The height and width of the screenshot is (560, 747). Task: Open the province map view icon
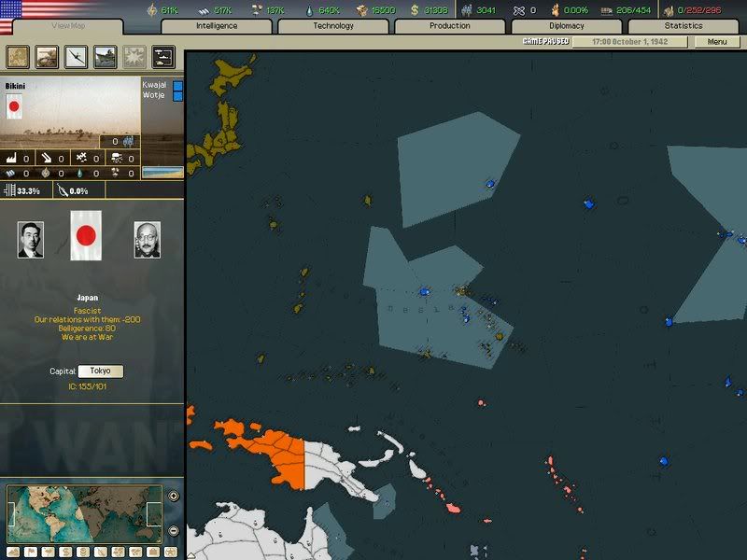pos(18,57)
